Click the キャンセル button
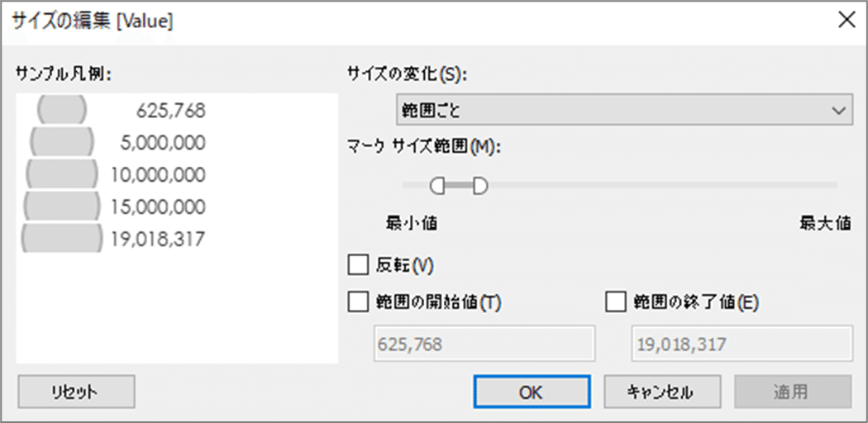This screenshot has height=423, width=868. [x=662, y=392]
